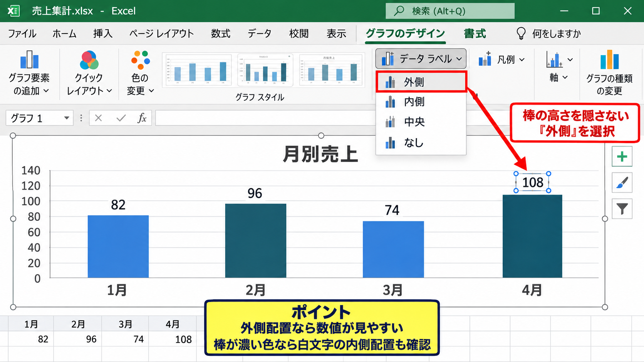Select the chart title 月別売上

(320, 154)
